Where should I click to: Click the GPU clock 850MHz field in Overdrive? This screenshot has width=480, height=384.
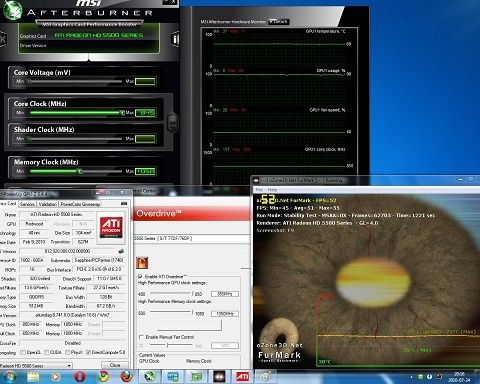(225, 294)
